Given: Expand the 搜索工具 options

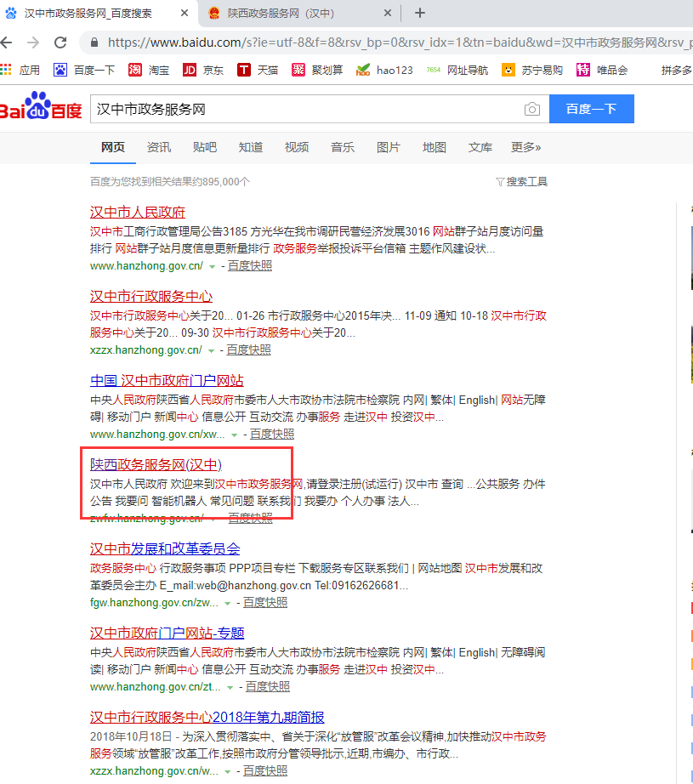Looking at the screenshot, I should 521,180.
